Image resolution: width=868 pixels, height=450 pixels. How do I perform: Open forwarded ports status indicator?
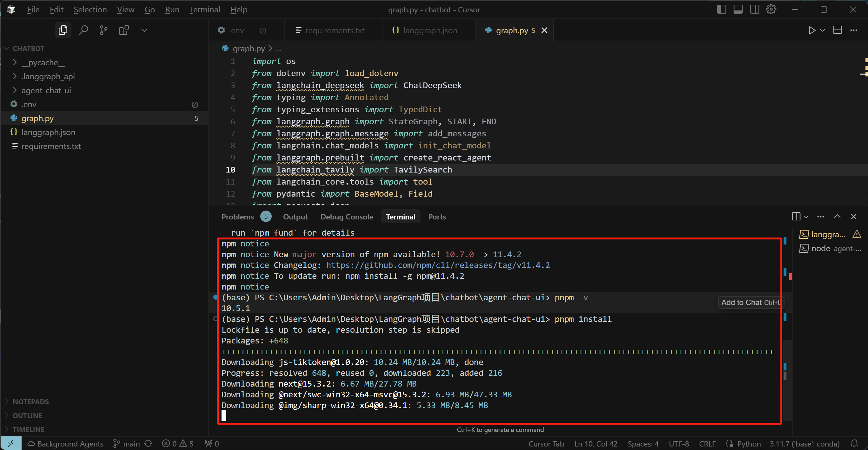(212, 444)
